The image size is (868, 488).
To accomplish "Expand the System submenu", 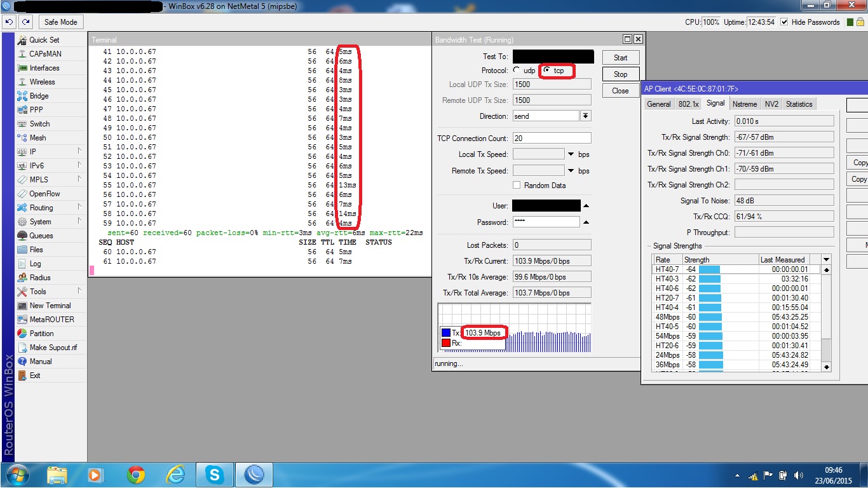I will 79,221.
